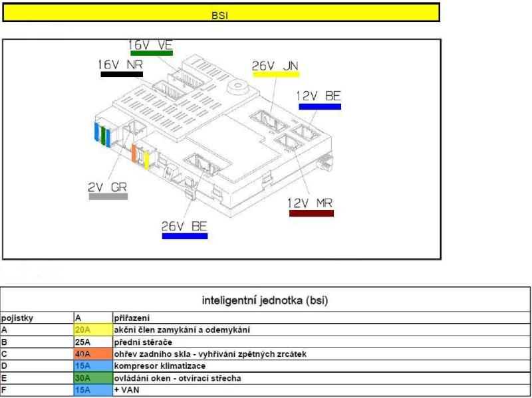Click the blue bar under 12V BE
This screenshot has width=532, height=398.
click(319, 106)
